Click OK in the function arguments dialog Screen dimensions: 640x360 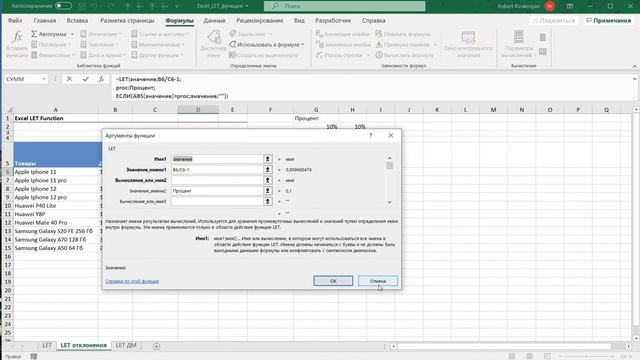333,281
